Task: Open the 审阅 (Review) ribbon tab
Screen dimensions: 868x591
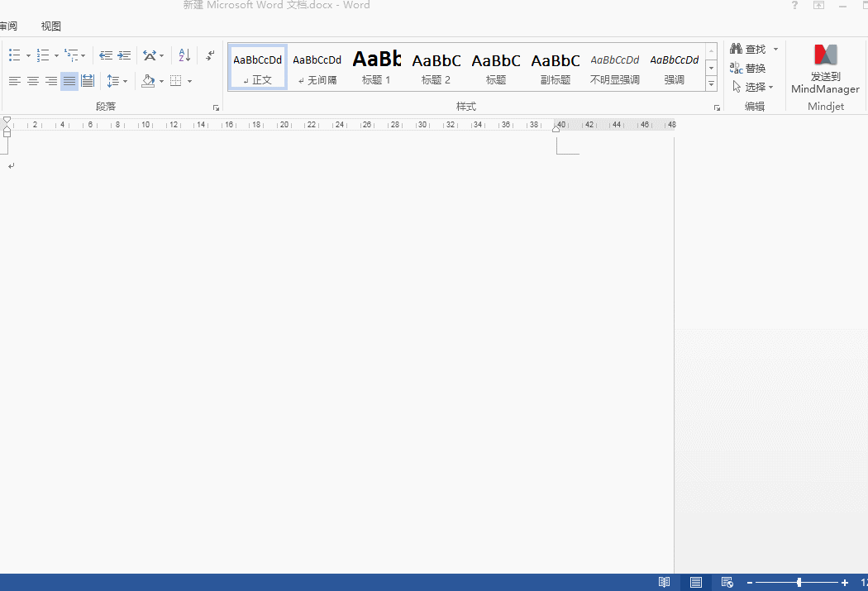Action: (x=8, y=26)
